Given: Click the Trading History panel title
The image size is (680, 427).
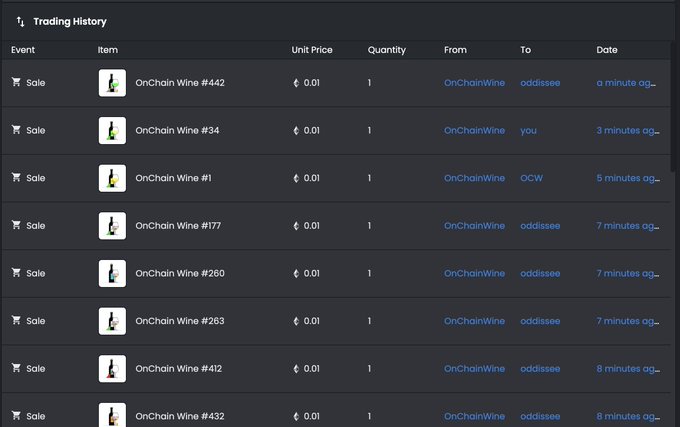Looking at the screenshot, I should pos(70,22).
